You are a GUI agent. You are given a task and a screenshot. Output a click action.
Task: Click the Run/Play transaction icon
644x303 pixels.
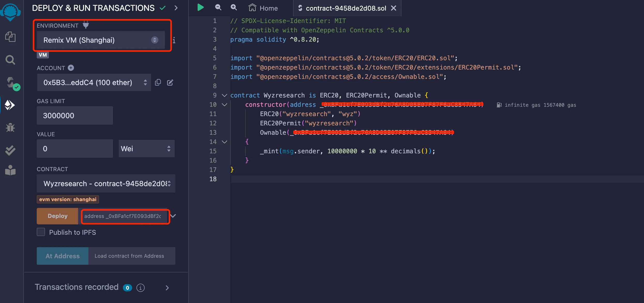click(201, 7)
